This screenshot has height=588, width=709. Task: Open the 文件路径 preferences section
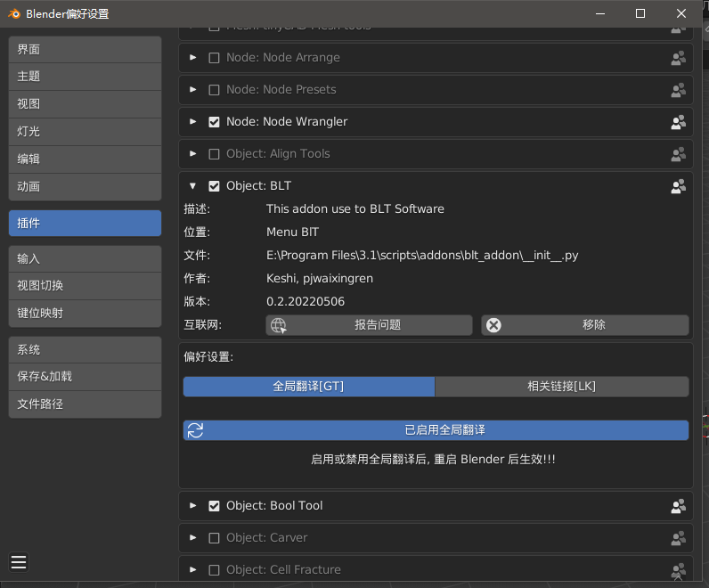(x=85, y=404)
